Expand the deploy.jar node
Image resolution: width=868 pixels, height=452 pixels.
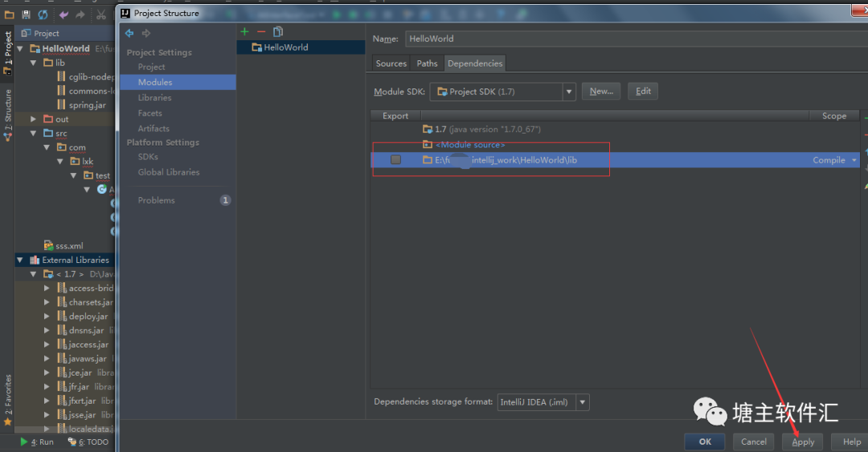tap(47, 316)
